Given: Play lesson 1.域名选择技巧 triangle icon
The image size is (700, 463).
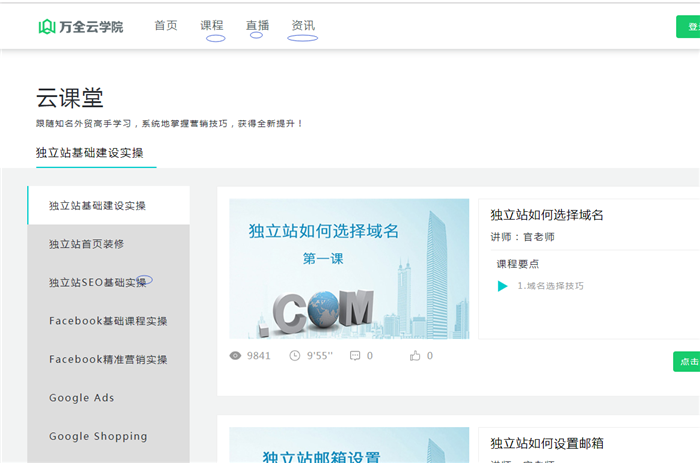Looking at the screenshot, I should click(x=502, y=286).
